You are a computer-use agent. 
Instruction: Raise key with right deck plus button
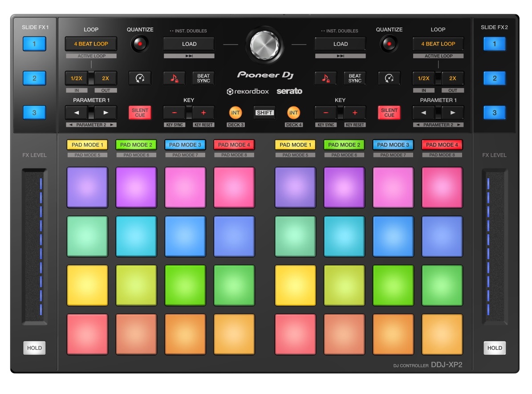point(355,113)
